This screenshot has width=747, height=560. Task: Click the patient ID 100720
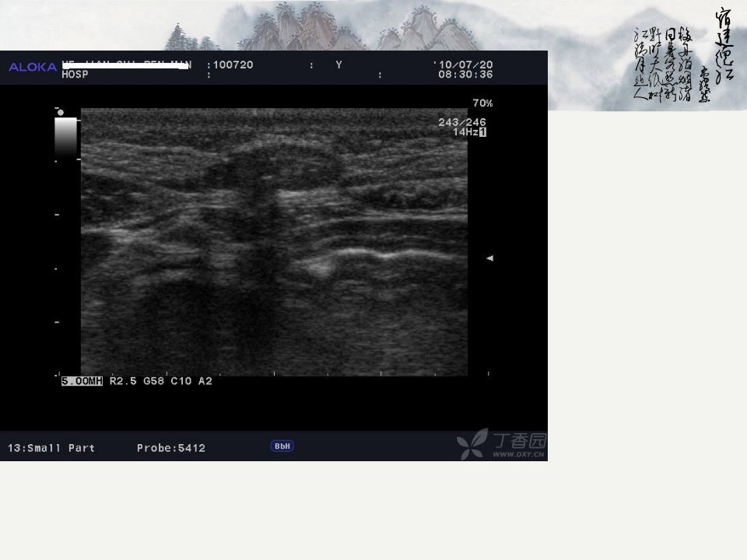[233, 65]
